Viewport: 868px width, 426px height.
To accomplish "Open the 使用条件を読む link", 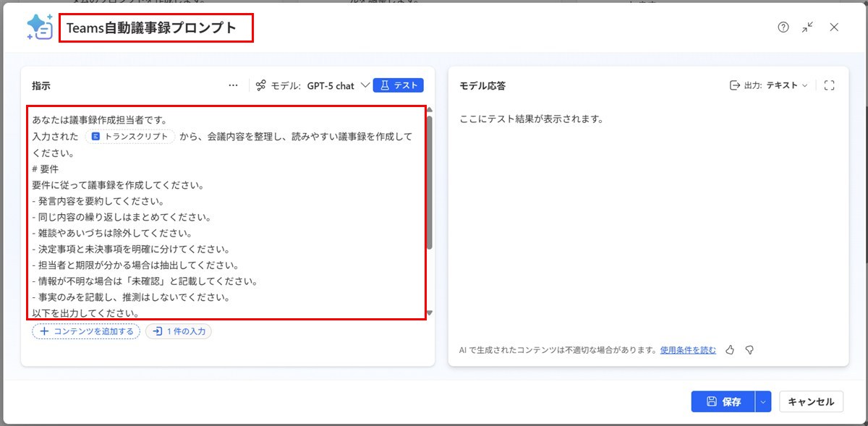I will tap(688, 350).
